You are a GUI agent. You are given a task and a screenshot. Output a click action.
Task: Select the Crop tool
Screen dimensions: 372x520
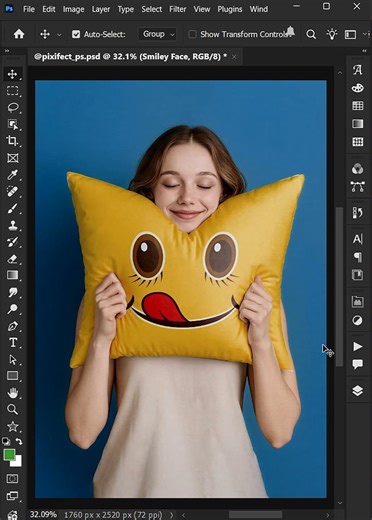click(x=13, y=141)
